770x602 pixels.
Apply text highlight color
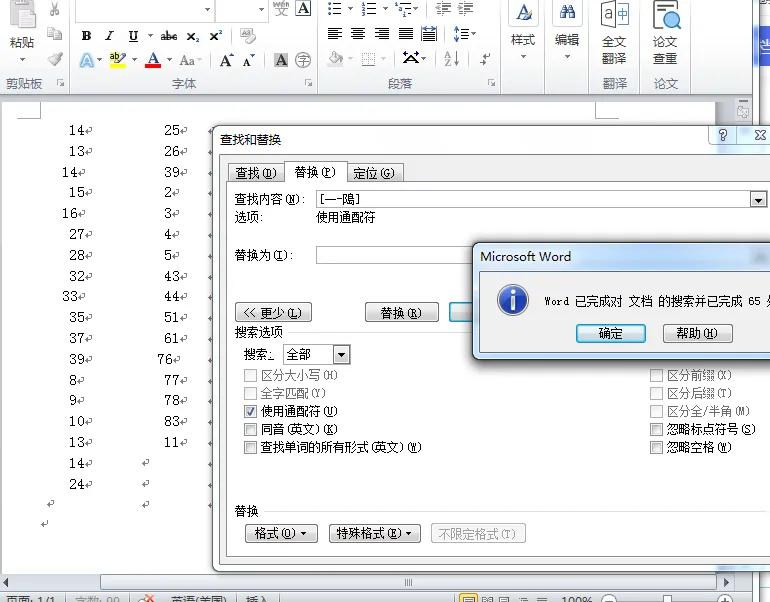coord(117,60)
